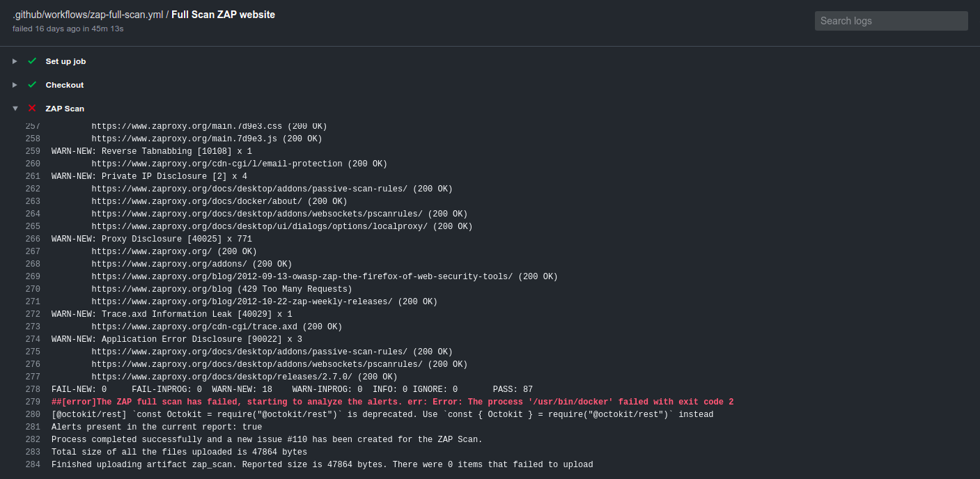Select the Checkout step name
Image resolution: width=980 pixels, height=479 pixels.
point(65,85)
